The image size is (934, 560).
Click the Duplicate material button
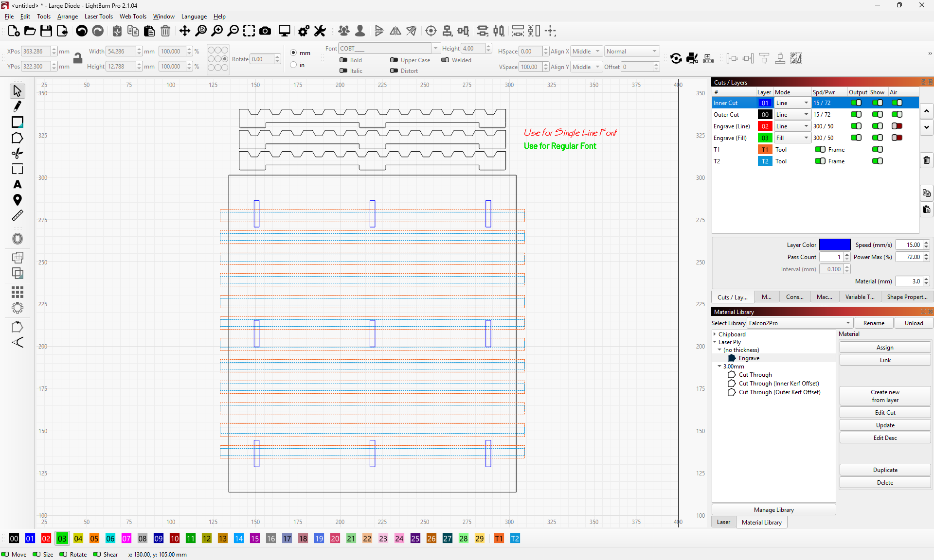(x=885, y=470)
